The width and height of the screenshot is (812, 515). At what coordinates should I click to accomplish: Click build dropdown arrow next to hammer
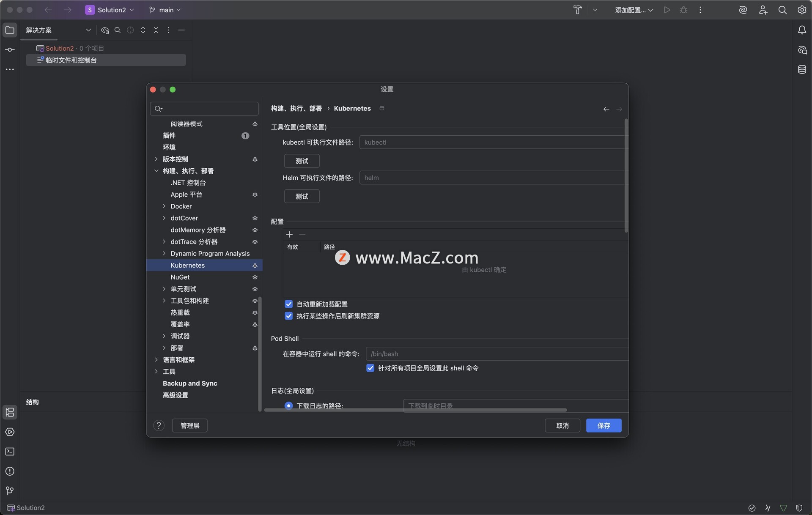[595, 10]
